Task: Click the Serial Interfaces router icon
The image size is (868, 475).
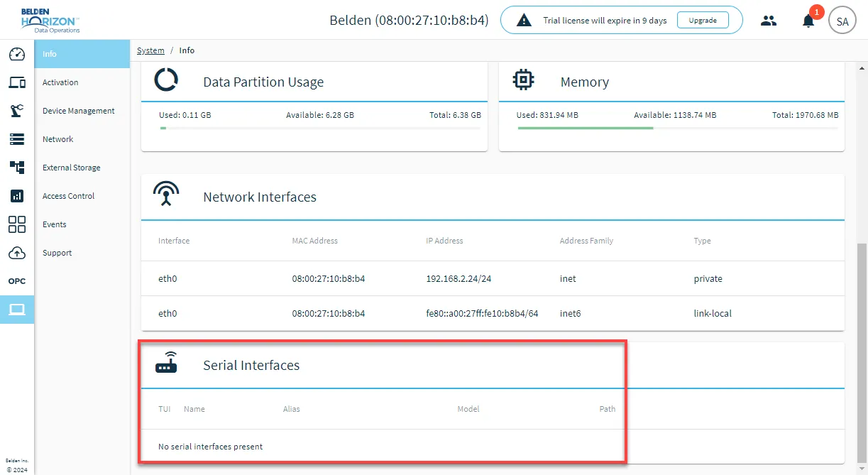Action: click(166, 363)
